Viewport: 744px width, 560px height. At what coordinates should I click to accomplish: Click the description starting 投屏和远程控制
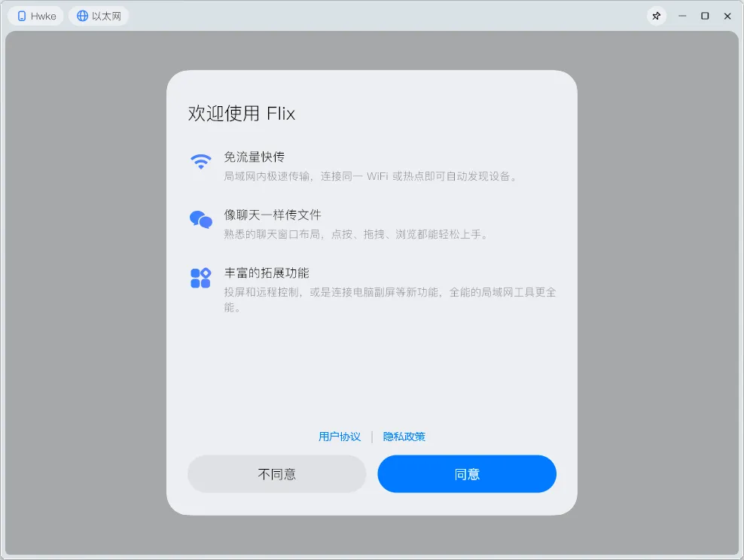pos(390,300)
